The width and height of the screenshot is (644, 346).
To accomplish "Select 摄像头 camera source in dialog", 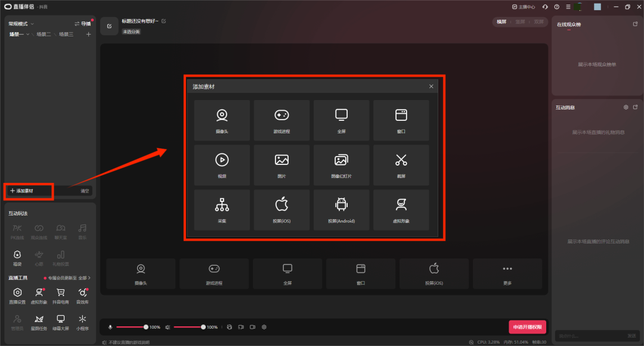I will 222,120.
